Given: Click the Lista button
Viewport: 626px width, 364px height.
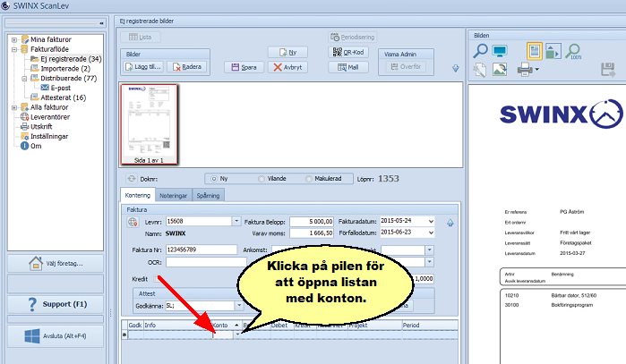Looking at the screenshot, I should [141, 37].
